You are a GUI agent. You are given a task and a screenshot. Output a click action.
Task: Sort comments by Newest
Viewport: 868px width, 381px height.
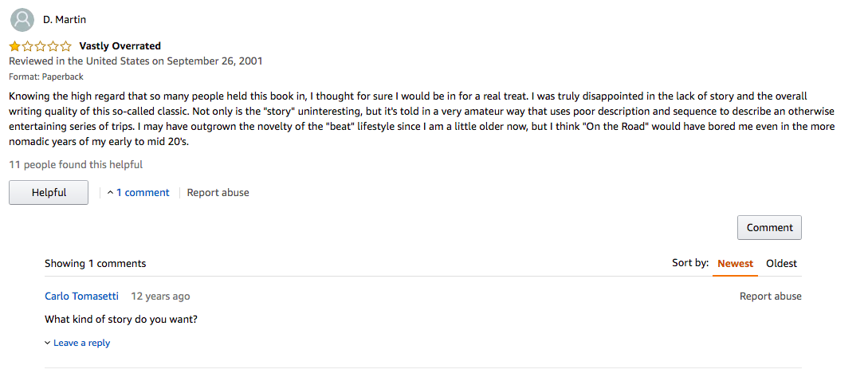pyautogui.click(x=735, y=263)
